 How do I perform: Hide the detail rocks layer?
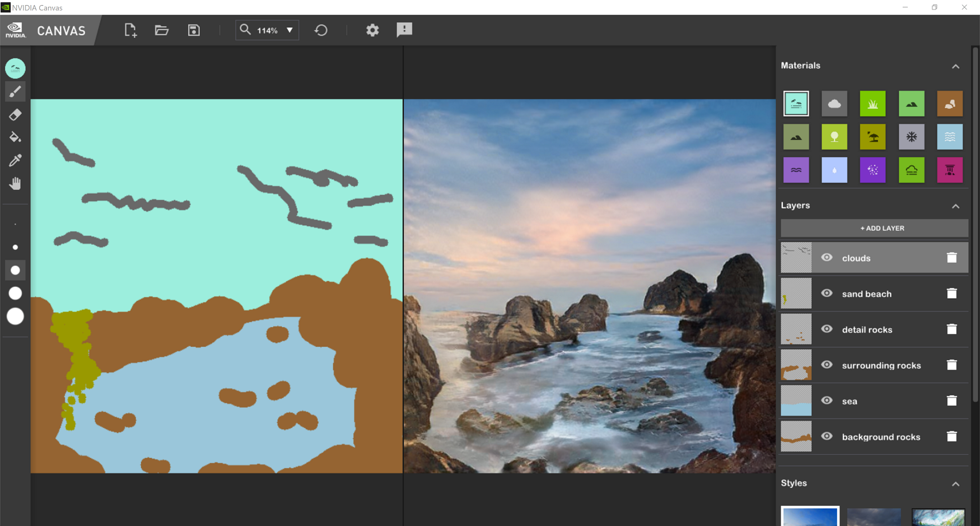coord(827,329)
